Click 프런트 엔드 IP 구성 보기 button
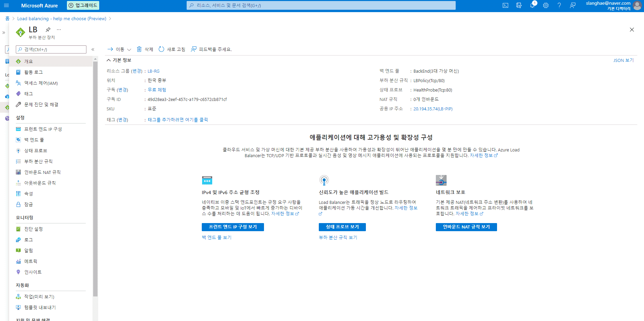Viewport: 644px width, 321px height. click(x=233, y=227)
